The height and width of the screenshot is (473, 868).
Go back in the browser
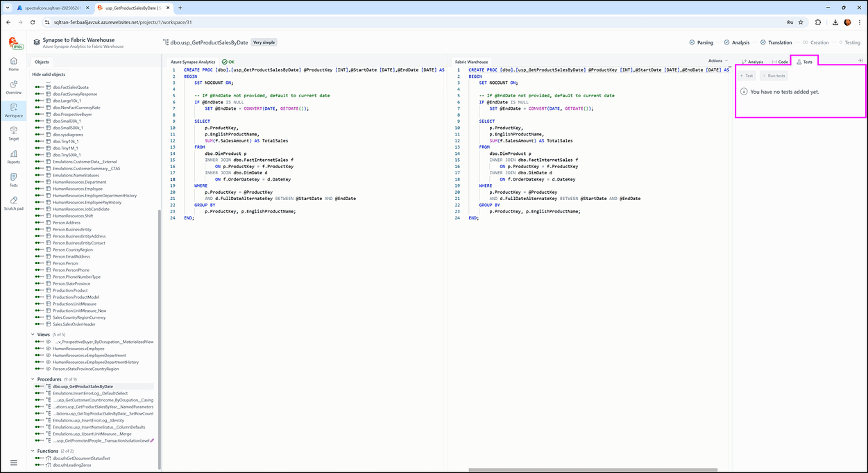tap(8, 22)
